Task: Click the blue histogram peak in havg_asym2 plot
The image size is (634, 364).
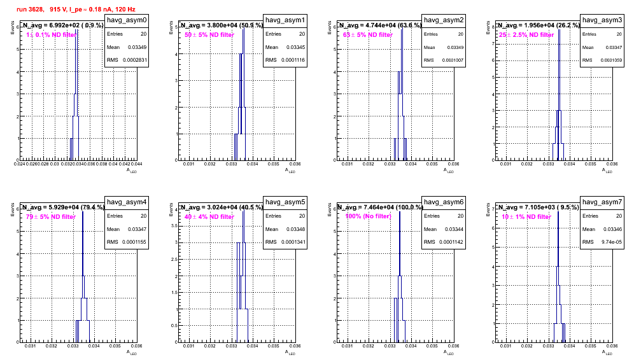Action: pyautogui.click(x=402, y=31)
